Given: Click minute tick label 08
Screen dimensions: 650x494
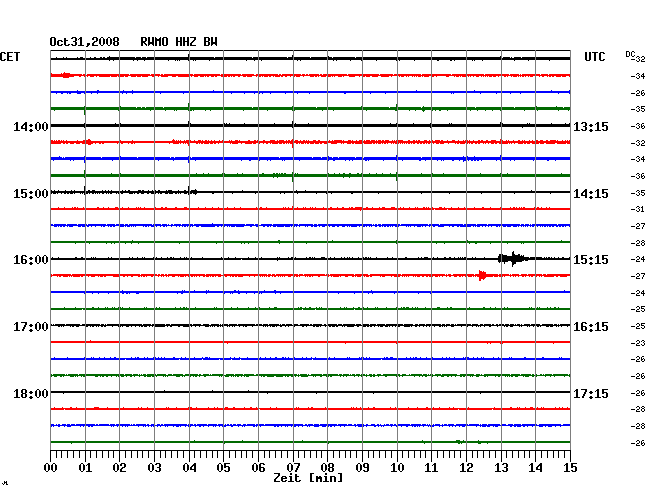Looking at the screenshot, I should (327, 468).
